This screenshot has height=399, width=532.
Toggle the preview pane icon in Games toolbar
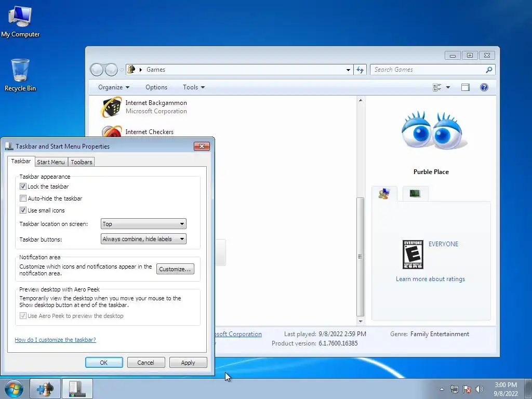click(x=465, y=87)
